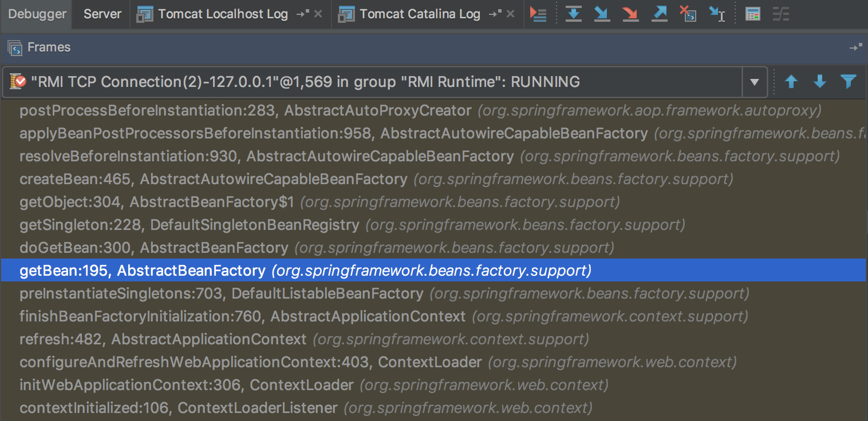
Task: Click the blue Step Into arrow
Action: (602, 14)
